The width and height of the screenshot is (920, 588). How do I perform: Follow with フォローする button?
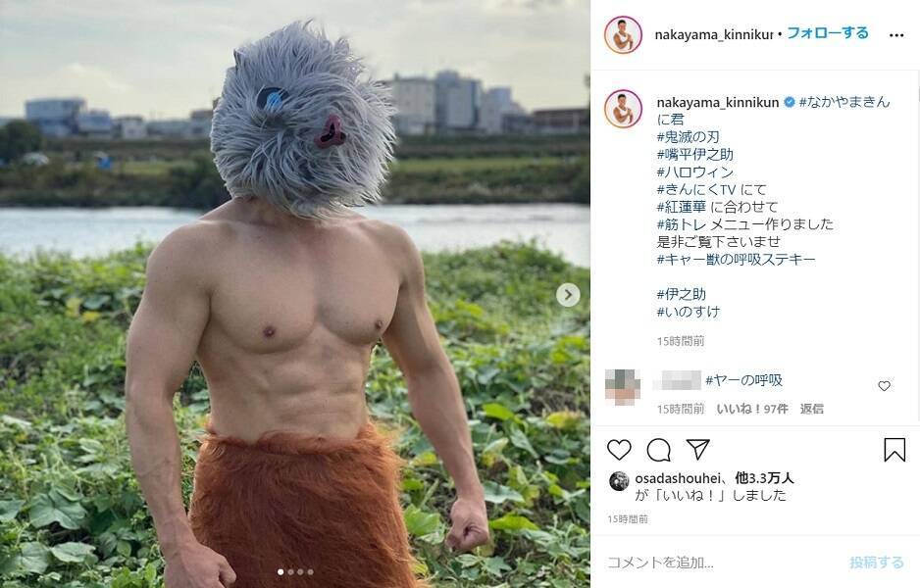[x=827, y=33]
